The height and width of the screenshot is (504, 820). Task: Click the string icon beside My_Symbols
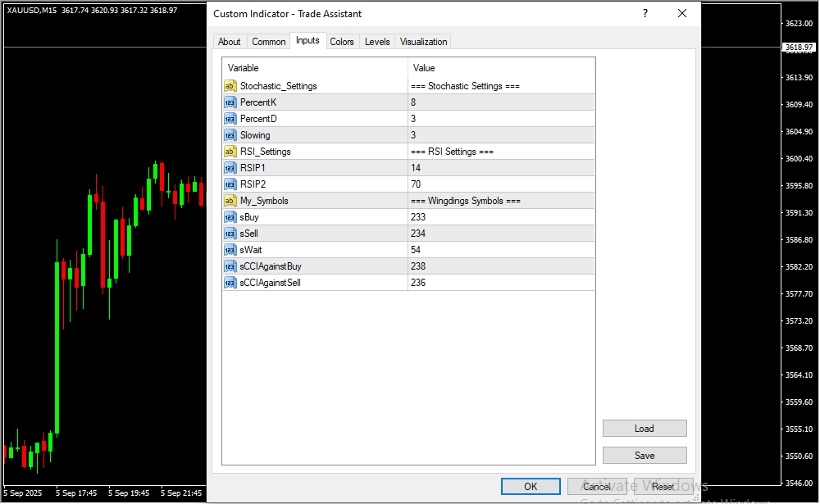pos(230,201)
